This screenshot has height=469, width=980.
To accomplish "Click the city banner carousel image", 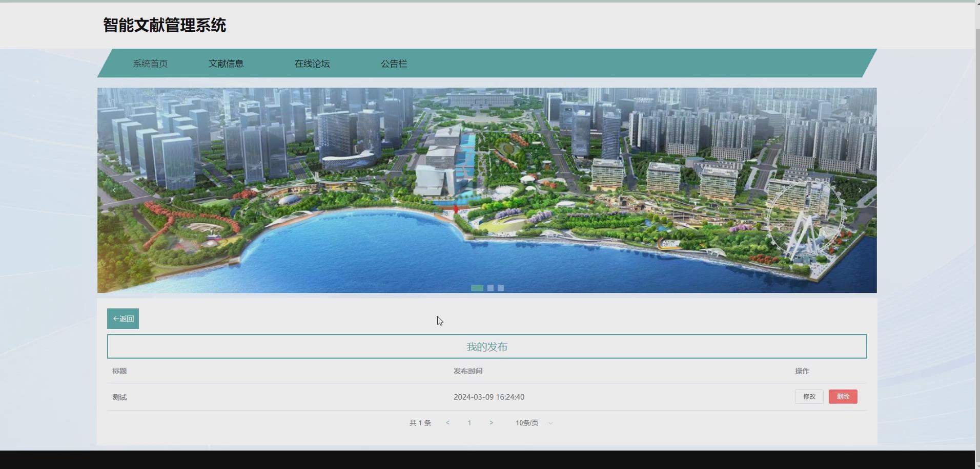I will pos(487,190).
